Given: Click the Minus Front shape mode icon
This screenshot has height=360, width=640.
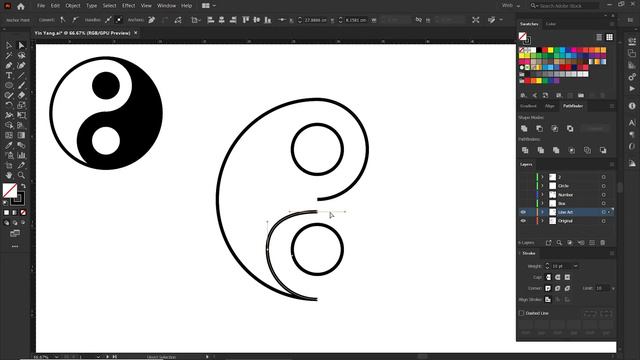Looking at the screenshot, I should tap(539, 129).
